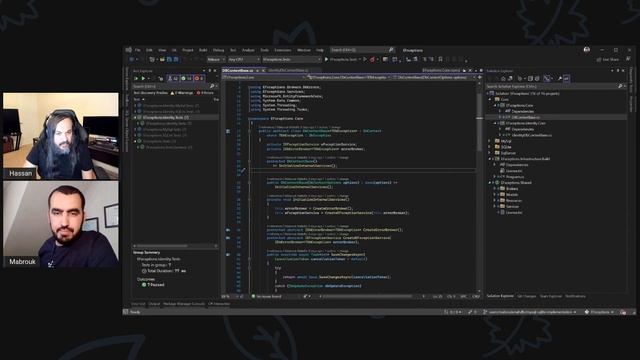Click the Errors indicator in Test Explorer
This screenshot has width=640, height=360.
coord(205,93)
